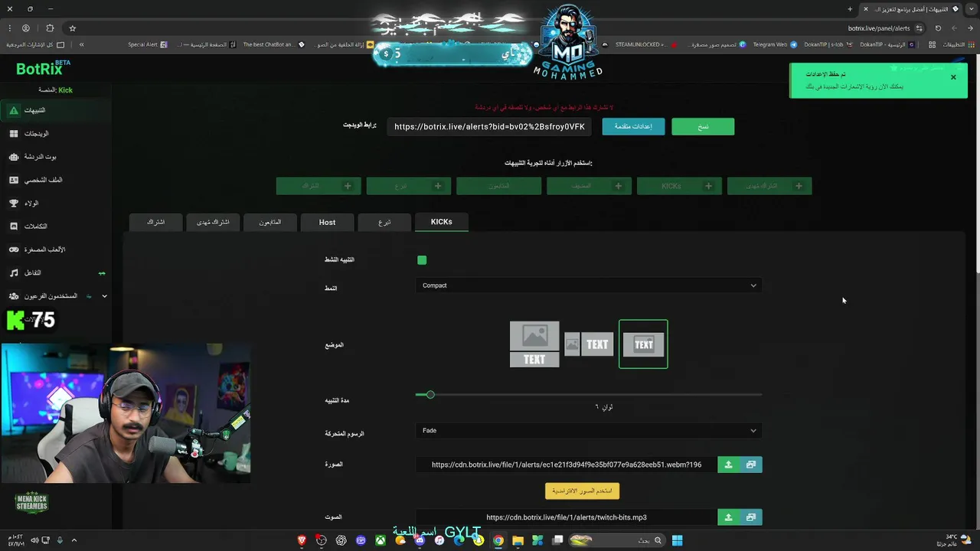Open The best ChatBot bookmark
This screenshot has width=980, height=551.
click(x=273, y=44)
